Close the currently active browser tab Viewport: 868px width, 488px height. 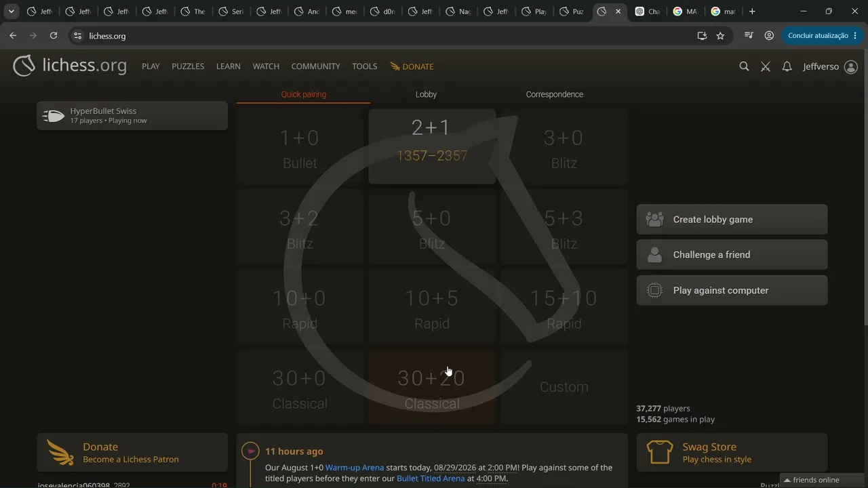pyautogui.click(x=618, y=12)
